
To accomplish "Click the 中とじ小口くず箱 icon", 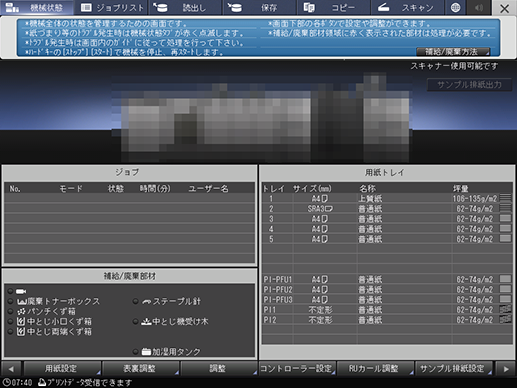I will pos(22,322).
